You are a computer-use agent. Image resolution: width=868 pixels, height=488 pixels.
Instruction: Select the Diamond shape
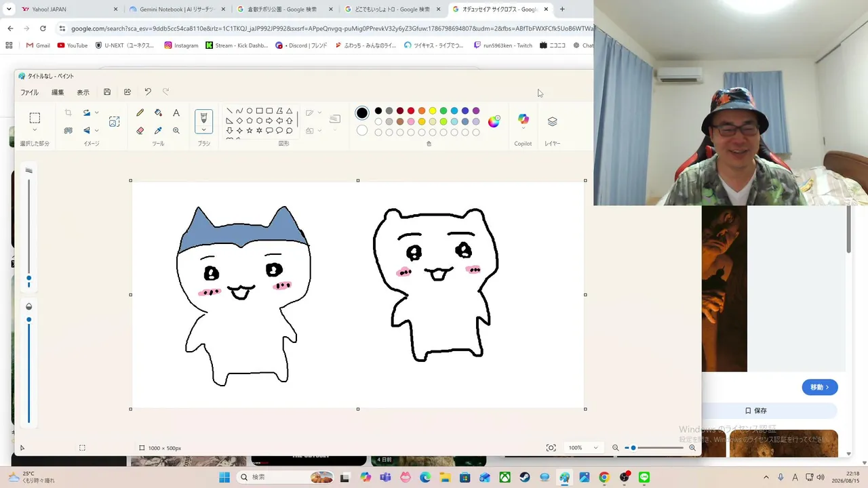pyautogui.click(x=239, y=121)
